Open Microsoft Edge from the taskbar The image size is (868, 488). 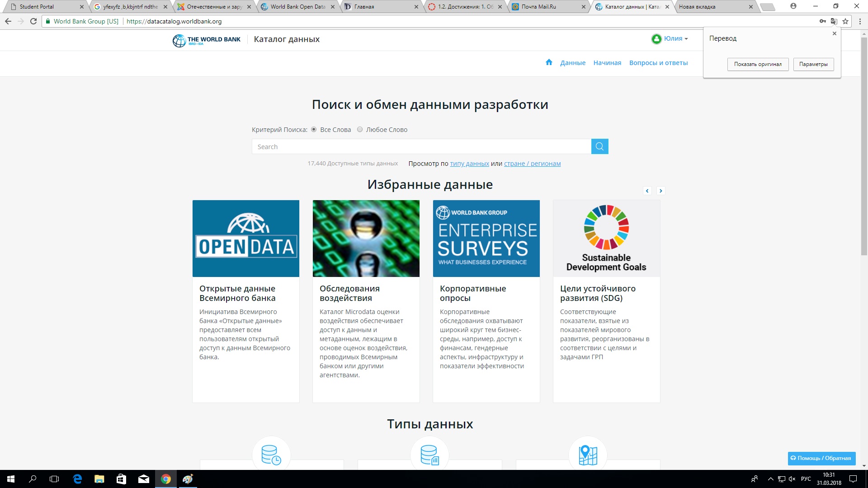tap(77, 479)
